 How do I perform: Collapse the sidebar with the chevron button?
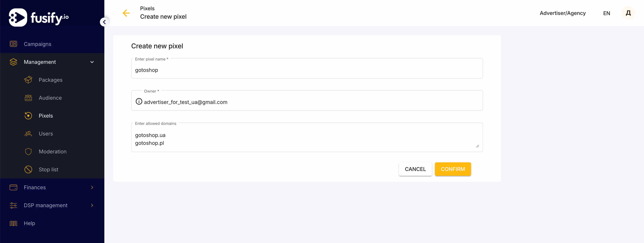click(x=104, y=22)
